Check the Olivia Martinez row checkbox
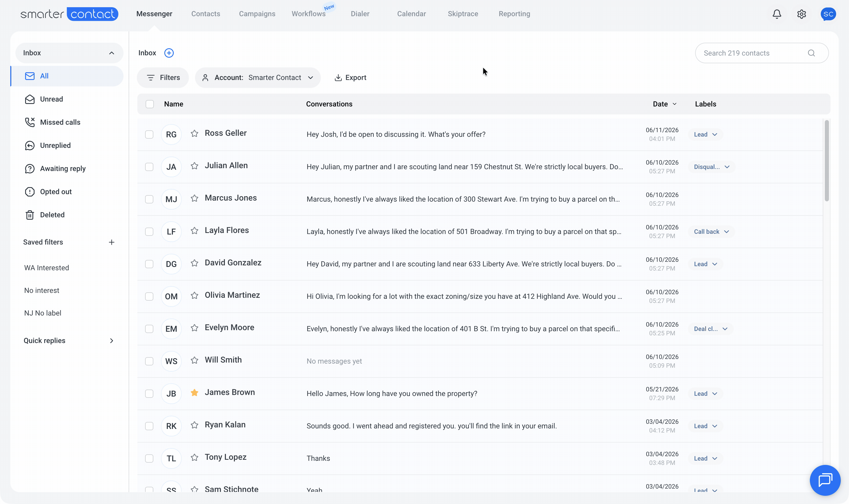Image resolution: width=849 pixels, height=504 pixels. (x=149, y=296)
